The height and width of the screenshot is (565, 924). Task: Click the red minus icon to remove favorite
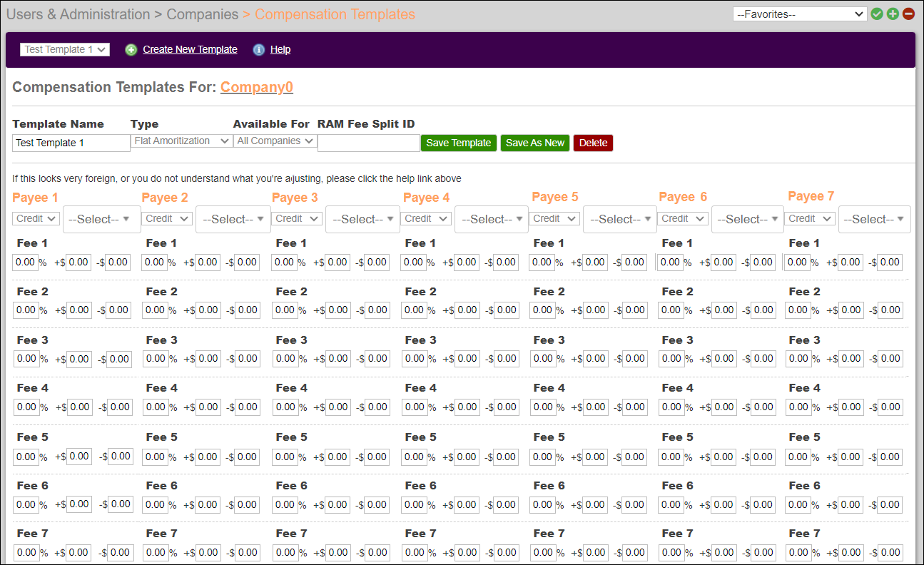click(x=908, y=14)
